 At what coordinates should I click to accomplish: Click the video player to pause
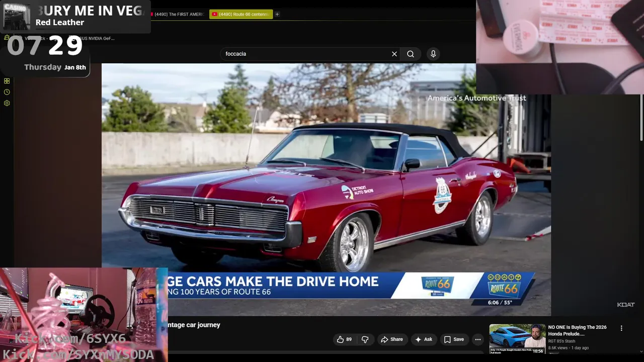[x=326, y=190]
